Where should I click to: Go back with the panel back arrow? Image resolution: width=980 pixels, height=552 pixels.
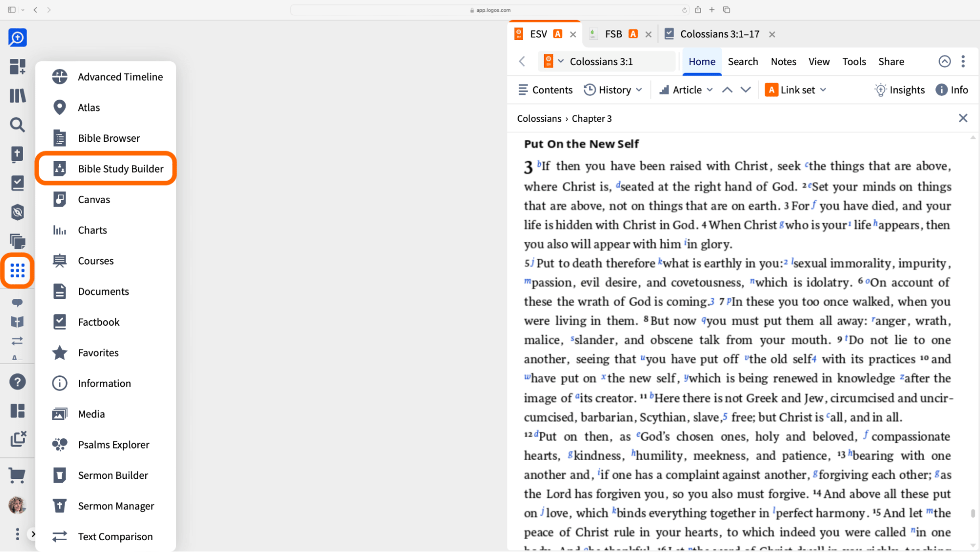522,62
